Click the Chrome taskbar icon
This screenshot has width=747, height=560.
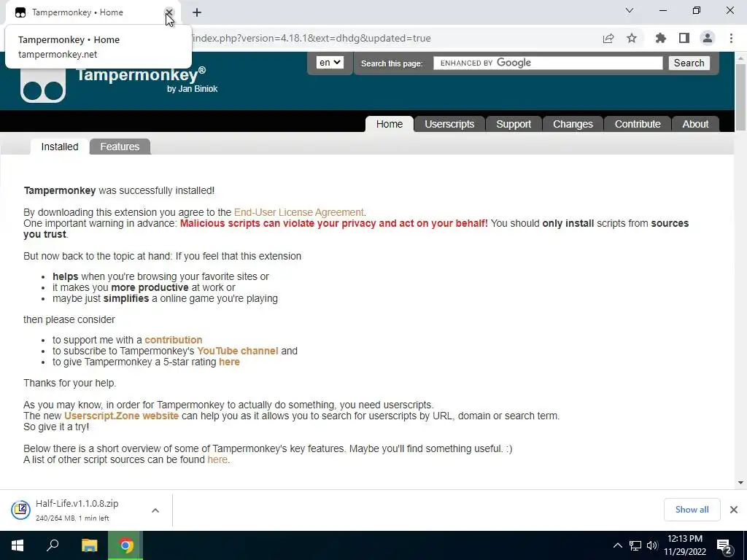click(125, 545)
